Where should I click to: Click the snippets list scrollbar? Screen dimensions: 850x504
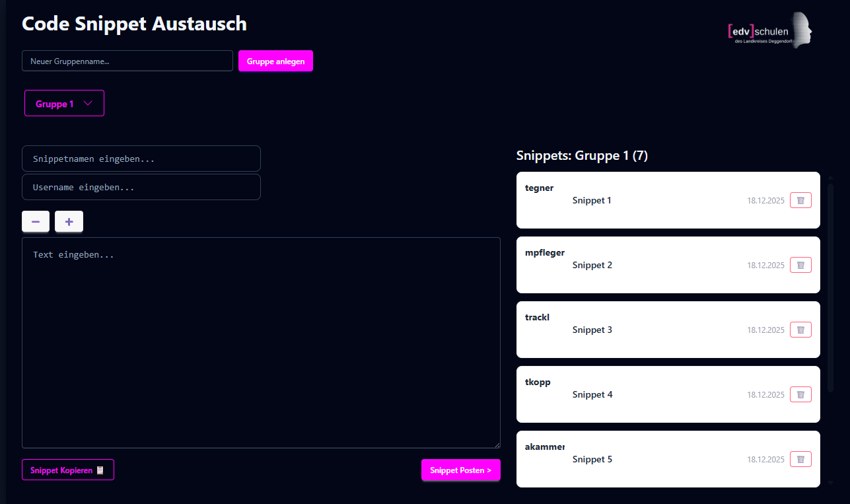(830, 284)
